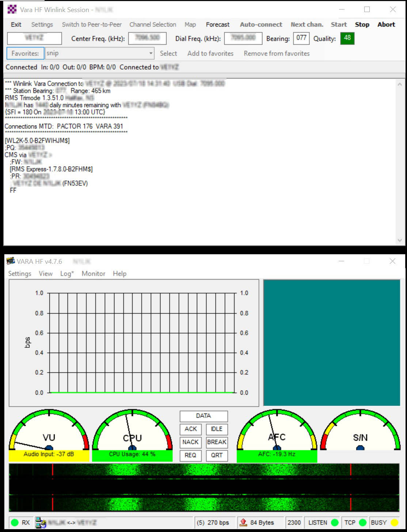Viewport: 407px width, 532px height.
Task: Toggle the LISTEN indicator light
Action: click(x=335, y=522)
